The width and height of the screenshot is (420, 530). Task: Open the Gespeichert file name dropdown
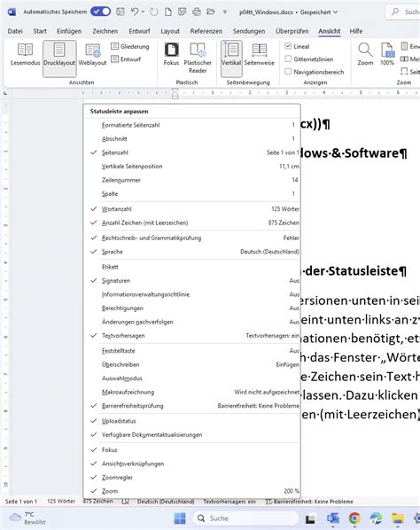tap(319, 12)
